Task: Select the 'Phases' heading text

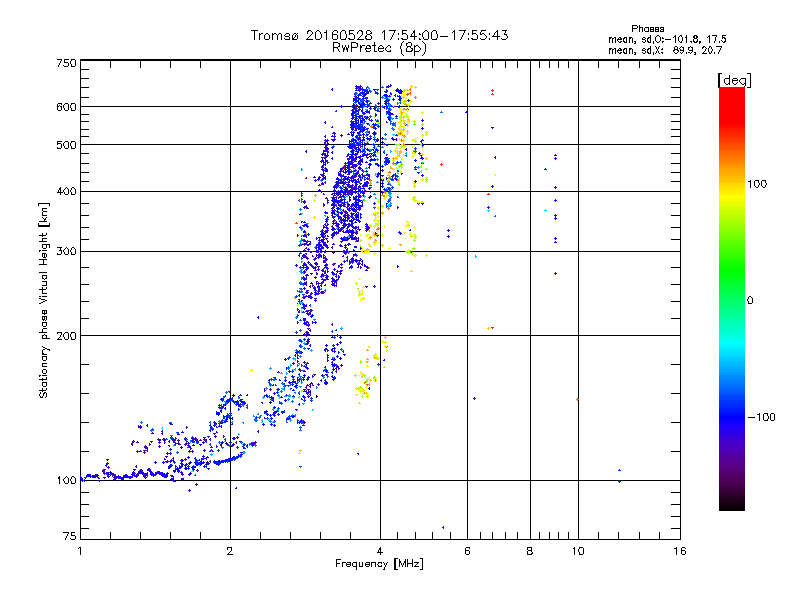Action: tap(647, 29)
